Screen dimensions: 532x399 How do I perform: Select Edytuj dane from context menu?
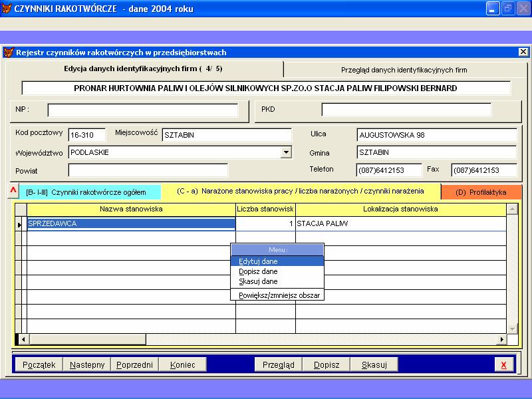click(x=277, y=261)
